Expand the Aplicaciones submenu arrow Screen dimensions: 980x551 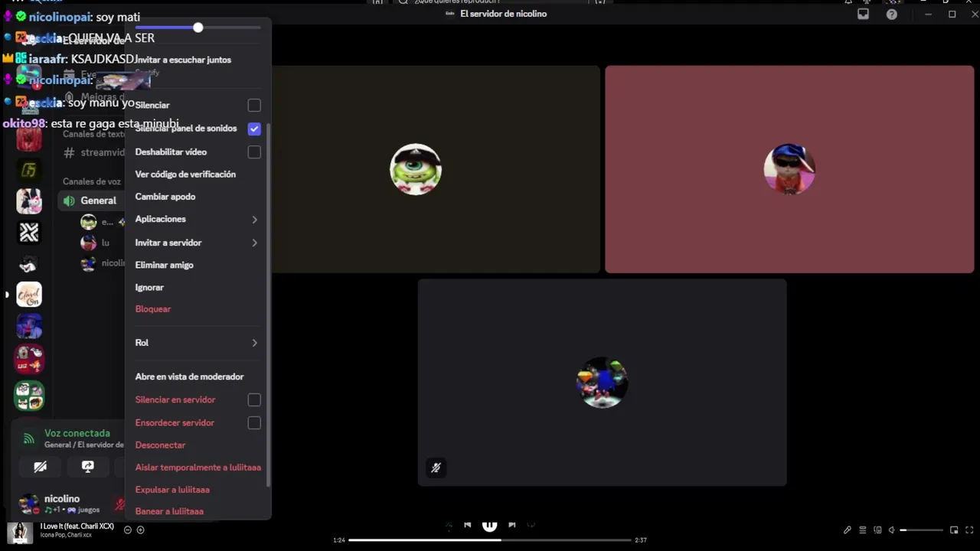click(254, 220)
